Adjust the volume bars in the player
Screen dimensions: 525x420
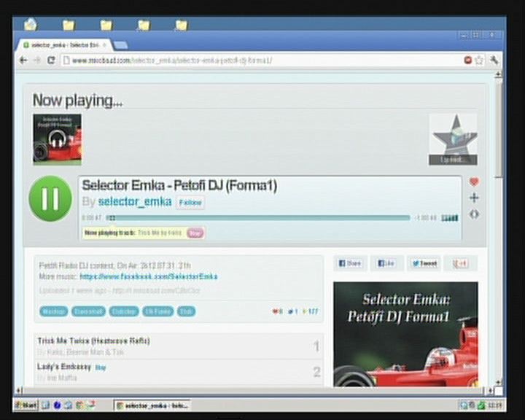(449, 218)
